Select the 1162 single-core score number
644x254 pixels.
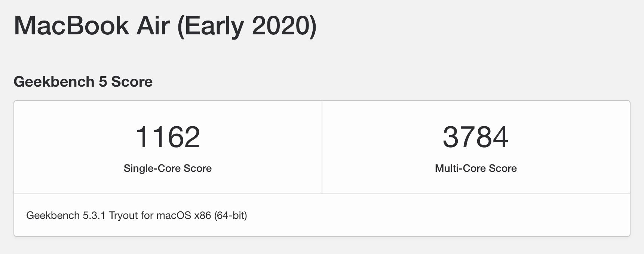point(168,137)
